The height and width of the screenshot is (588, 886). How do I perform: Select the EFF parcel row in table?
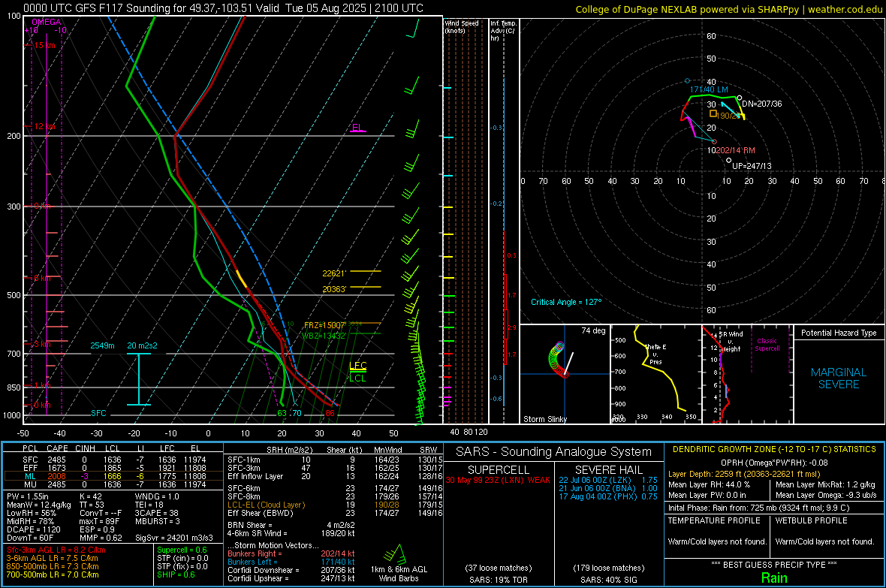(113, 468)
